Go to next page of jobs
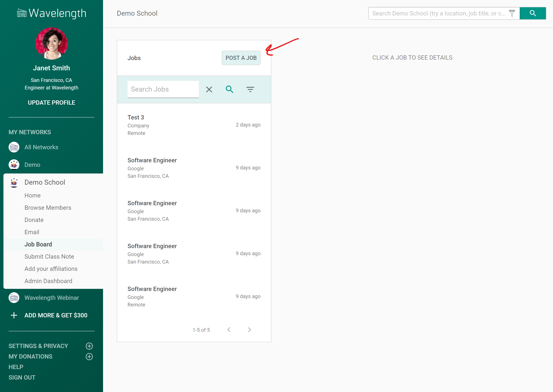The width and height of the screenshot is (553, 392). tap(249, 330)
